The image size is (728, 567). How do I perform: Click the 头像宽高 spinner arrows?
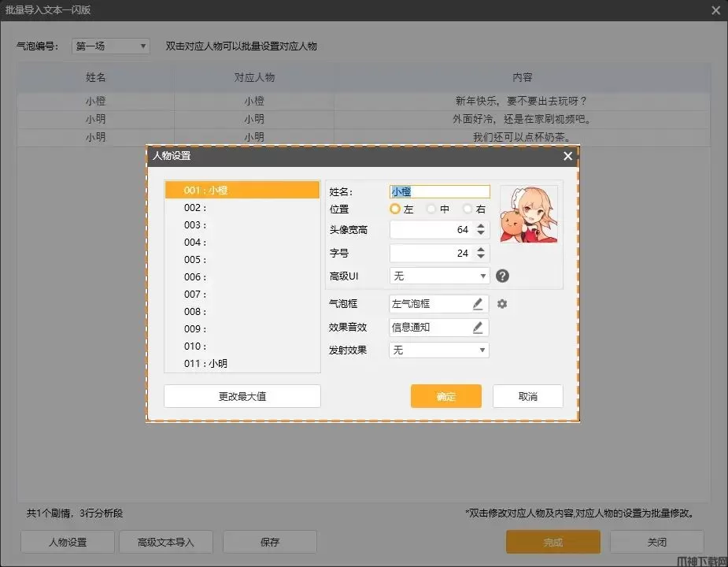[x=482, y=230]
